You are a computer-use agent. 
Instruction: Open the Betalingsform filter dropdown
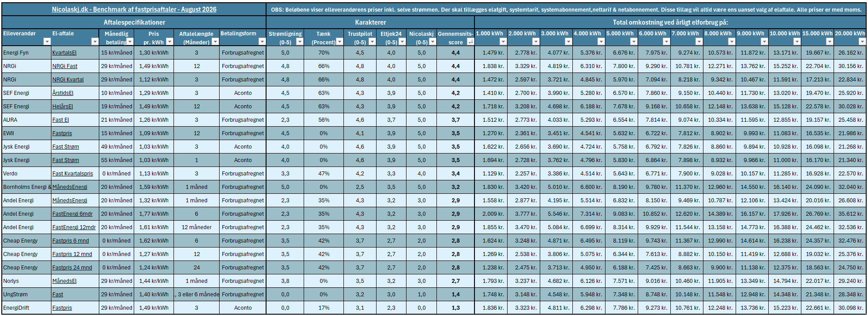[262, 42]
